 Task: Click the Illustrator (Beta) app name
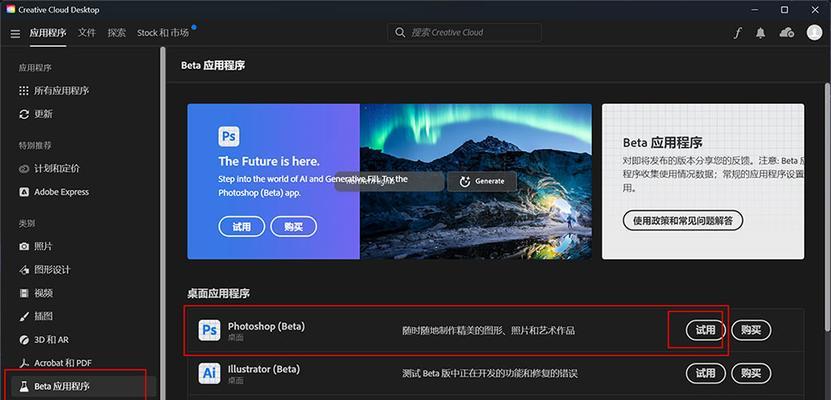click(264, 369)
